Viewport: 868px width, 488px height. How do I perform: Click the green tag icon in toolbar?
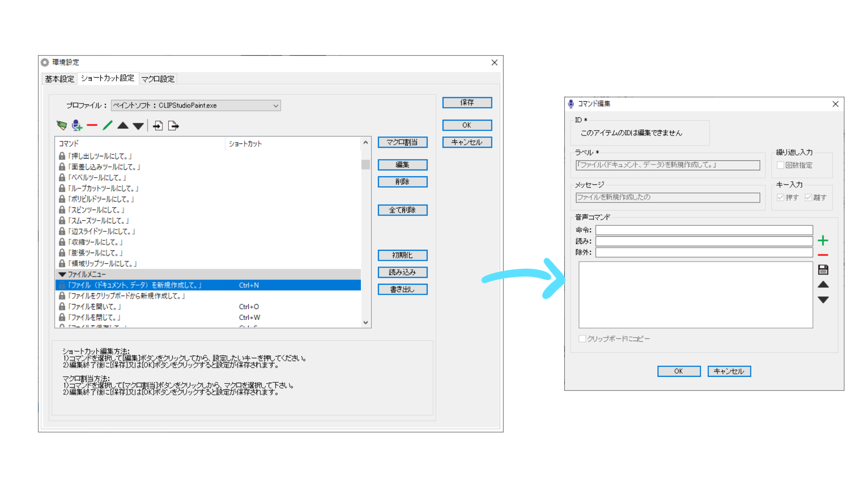61,126
